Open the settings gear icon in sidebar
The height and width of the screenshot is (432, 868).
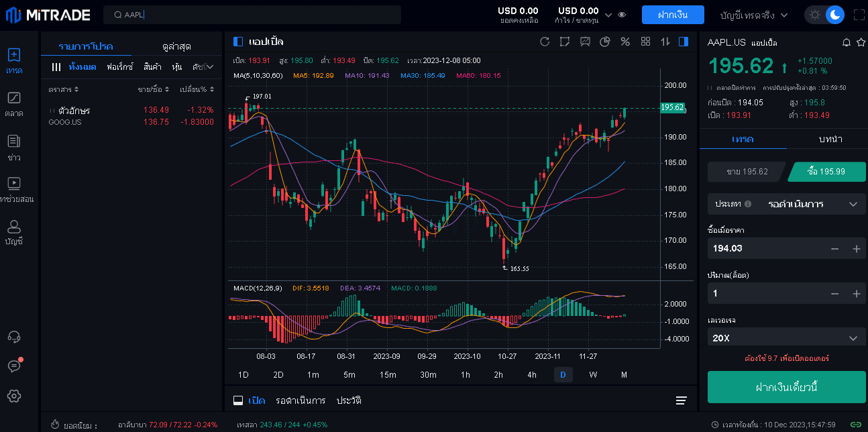(x=14, y=396)
